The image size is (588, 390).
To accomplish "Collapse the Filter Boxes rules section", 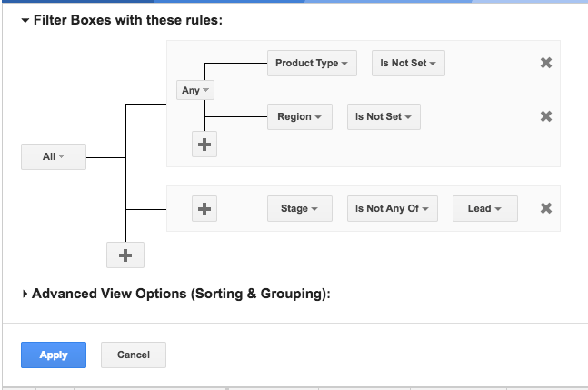I will pos(25,20).
